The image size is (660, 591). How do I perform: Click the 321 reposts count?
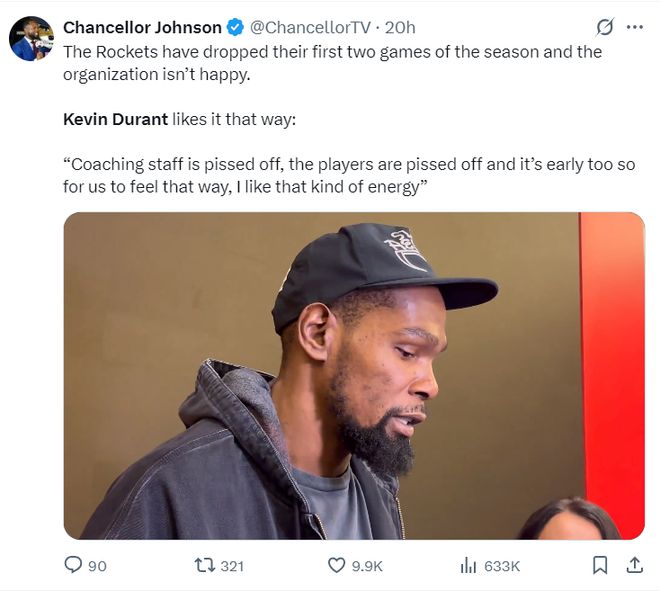pyautogui.click(x=232, y=566)
